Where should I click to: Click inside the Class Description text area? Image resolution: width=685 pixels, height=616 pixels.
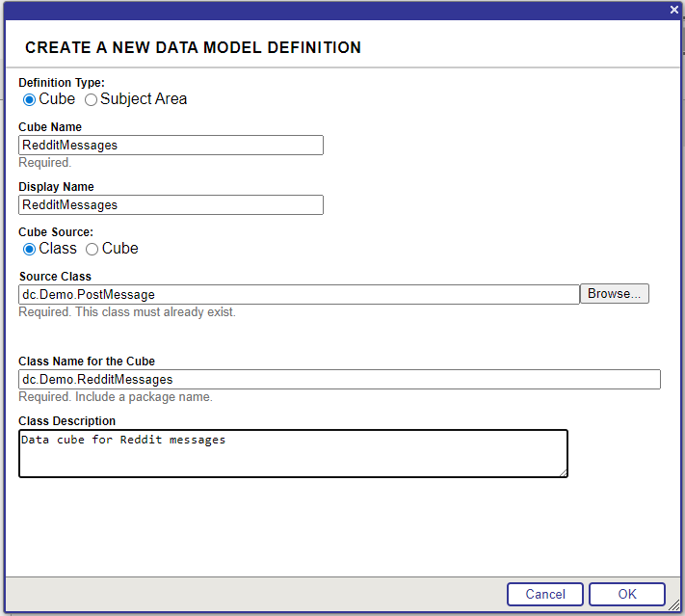tap(292, 453)
